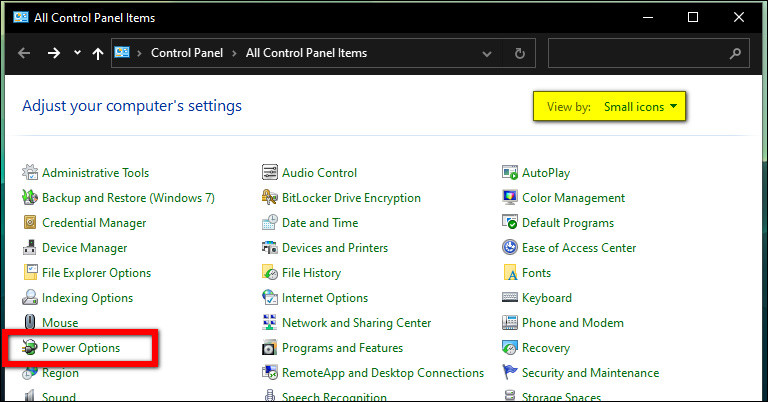Click the Audio Control icon

269,173
